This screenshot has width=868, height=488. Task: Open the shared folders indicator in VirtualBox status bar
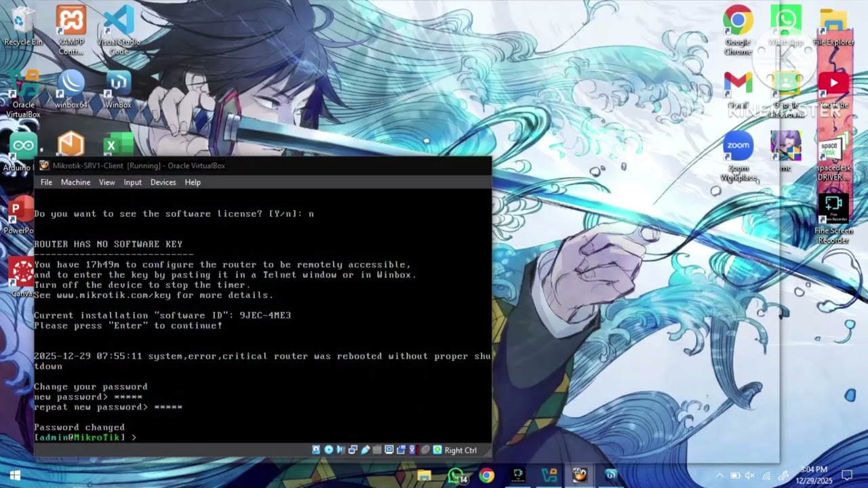[377, 450]
